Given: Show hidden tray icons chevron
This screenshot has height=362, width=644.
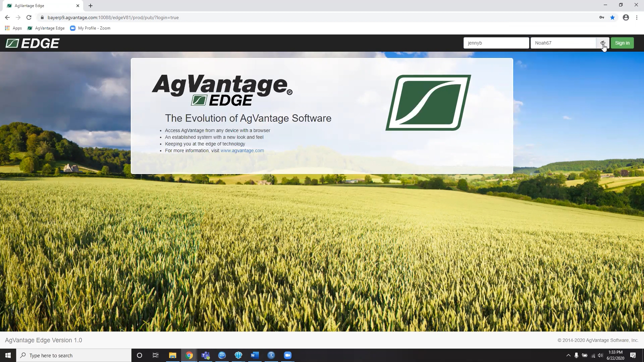Looking at the screenshot, I should (x=568, y=355).
